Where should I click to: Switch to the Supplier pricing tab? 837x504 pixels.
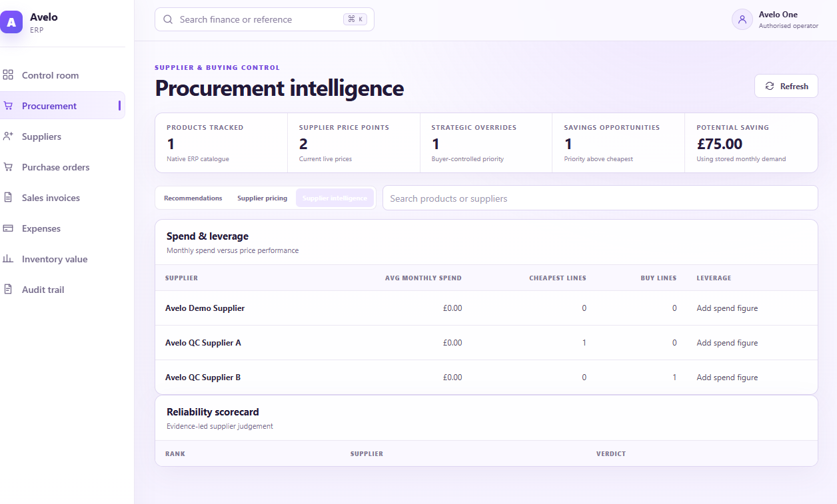(263, 198)
